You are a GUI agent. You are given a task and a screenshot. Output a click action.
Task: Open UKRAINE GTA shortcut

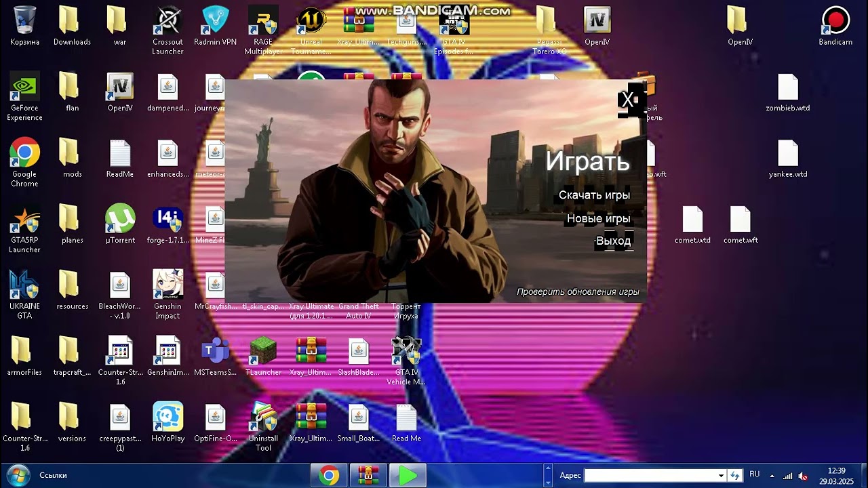pyautogui.click(x=24, y=296)
